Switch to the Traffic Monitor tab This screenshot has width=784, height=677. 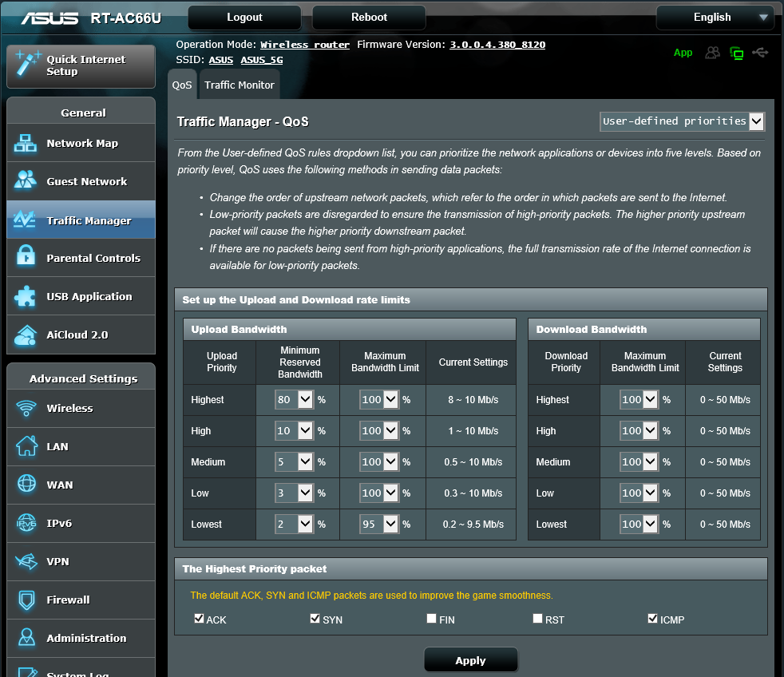(239, 85)
